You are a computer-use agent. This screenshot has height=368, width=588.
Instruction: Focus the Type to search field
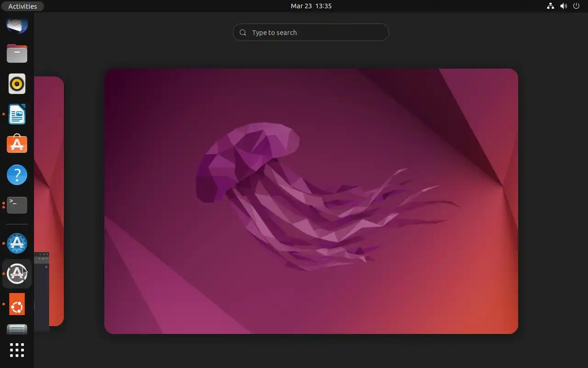(x=311, y=32)
